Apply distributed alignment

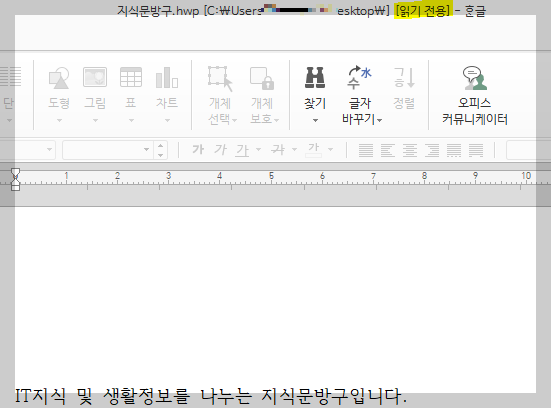(454, 150)
